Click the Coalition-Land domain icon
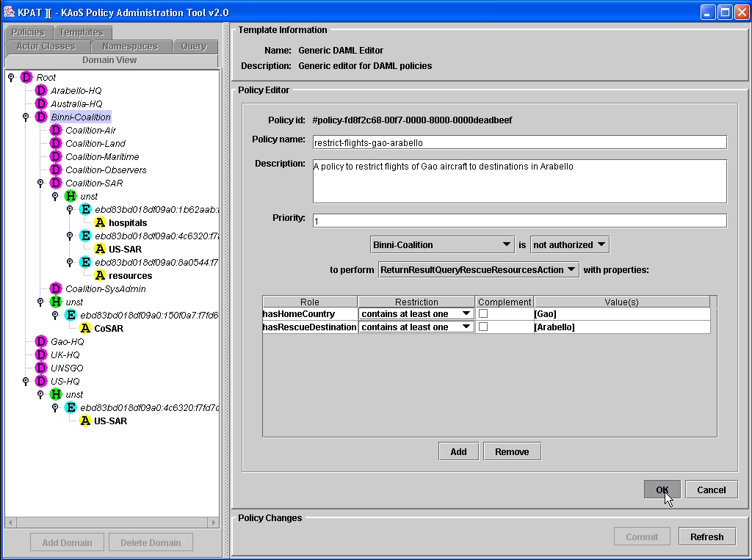 tap(56, 143)
